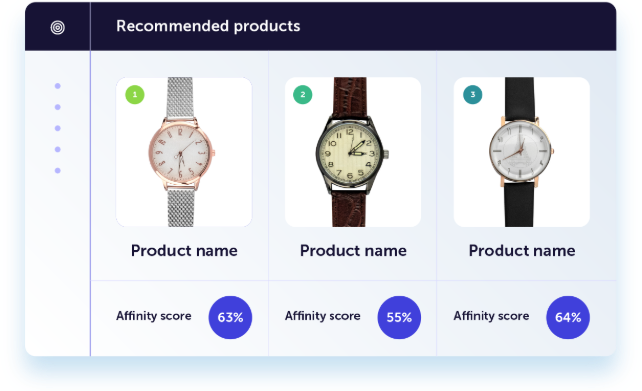This screenshot has width=642, height=391.
Task: Click the green number 1 badge
Action: pos(135,95)
